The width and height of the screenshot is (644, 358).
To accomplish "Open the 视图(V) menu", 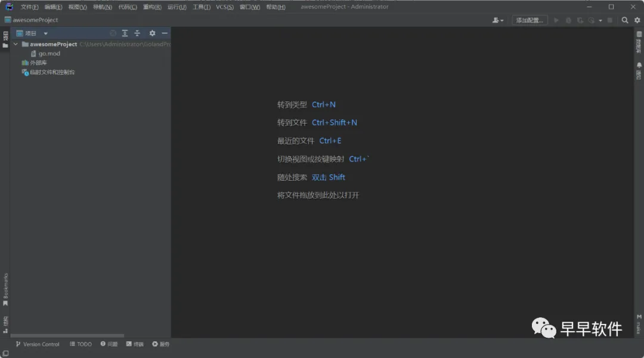I will tap(78, 7).
